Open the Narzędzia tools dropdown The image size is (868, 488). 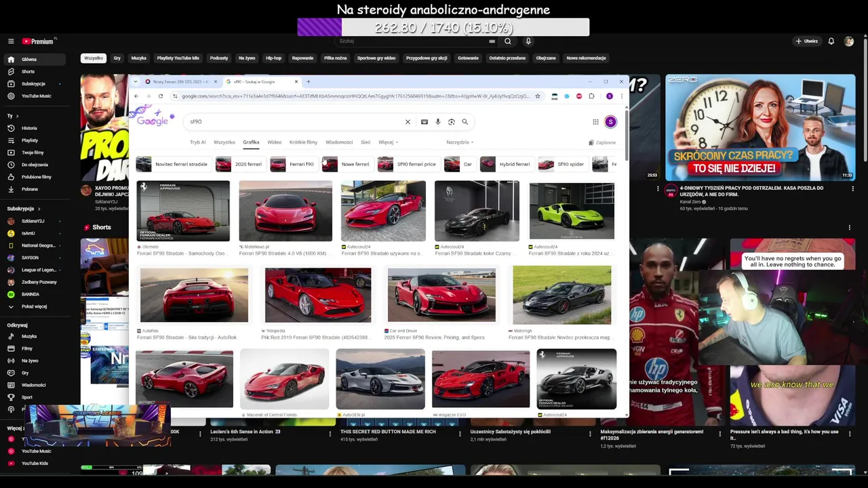[460, 142]
